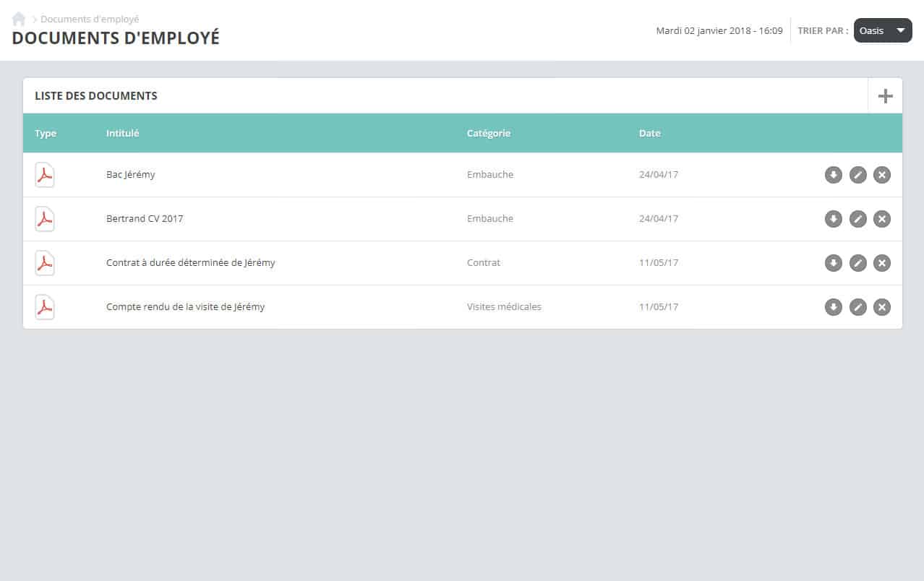
Task: Click the TRIER PAR label
Action: pos(823,31)
